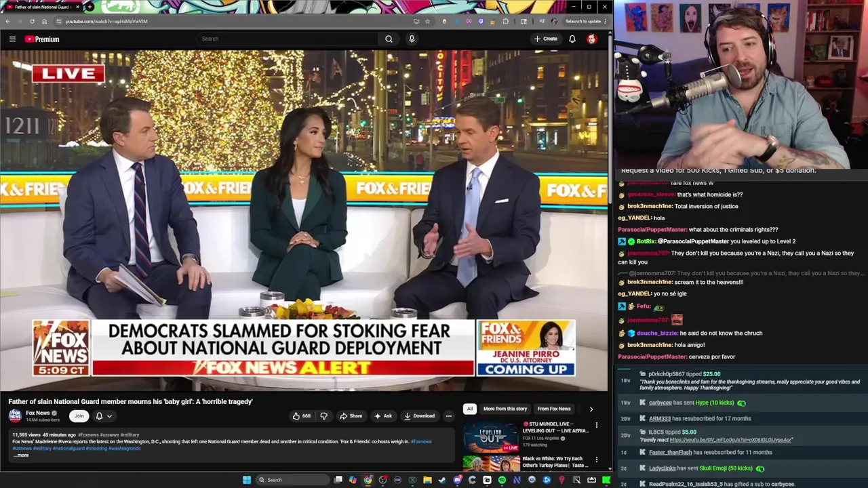
Task: Reload the browser page
Action: pyautogui.click(x=32, y=21)
